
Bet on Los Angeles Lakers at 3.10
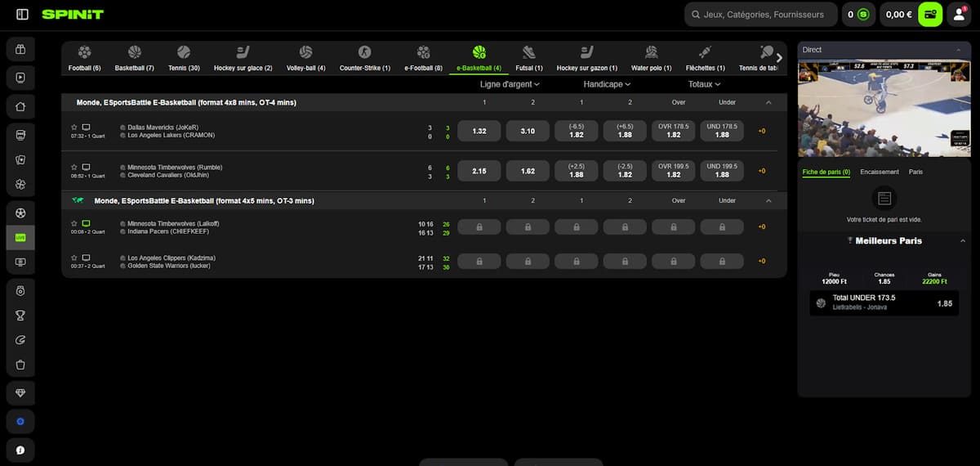[x=528, y=131]
